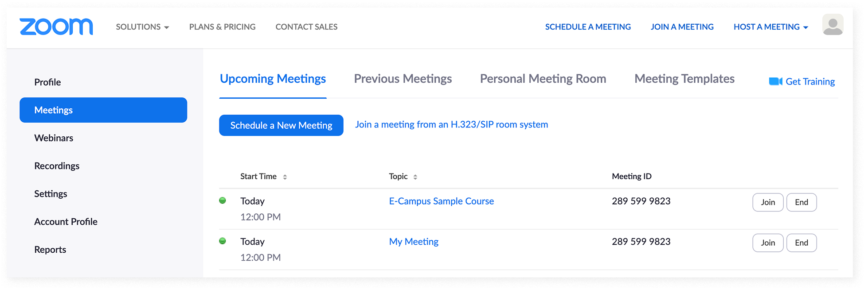End the My Meeting session
Image resolution: width=868 pixels, height=293 pixels.
(801, 243)
